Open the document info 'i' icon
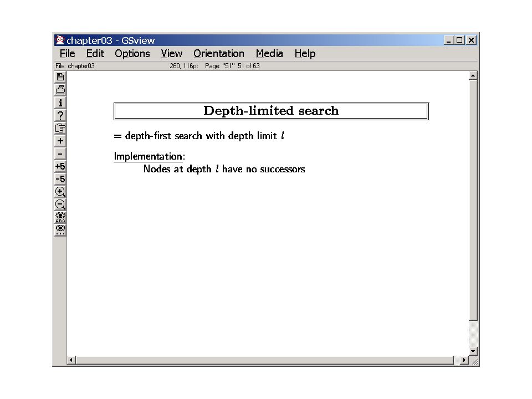Image resolution: width=532 pixels, height=399 pixels. click(x=60, y=103)
